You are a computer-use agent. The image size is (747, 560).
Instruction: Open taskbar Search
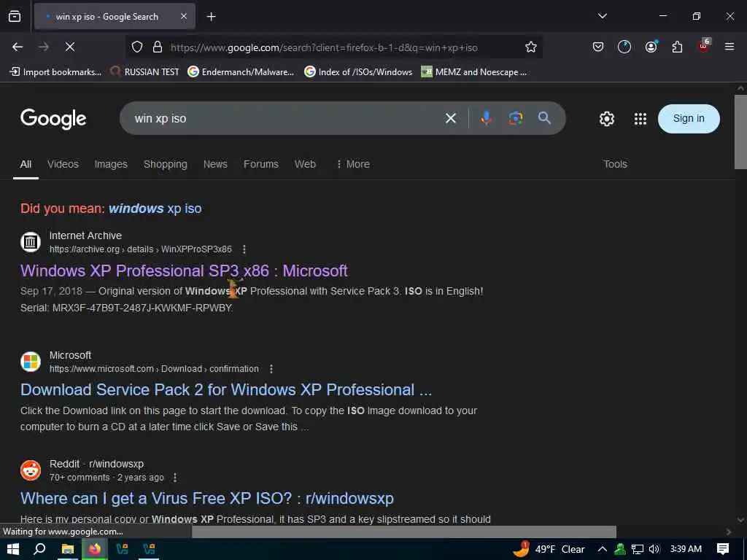[40, 549]
